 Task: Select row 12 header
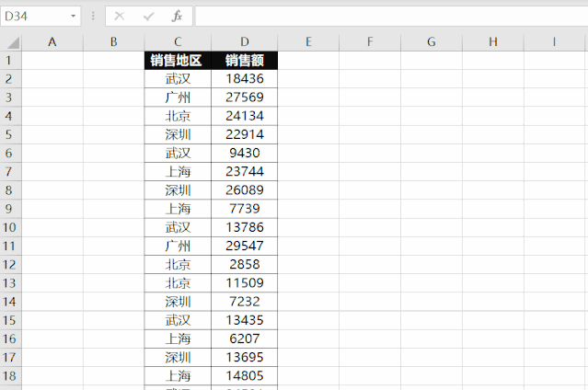click(x=10, y=265)
